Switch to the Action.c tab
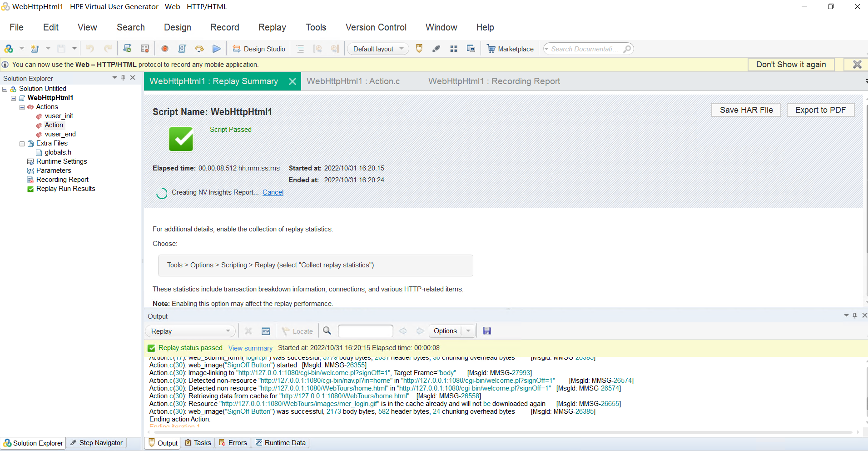The height and width of the screenshot is (451, 868). [353, 81]
